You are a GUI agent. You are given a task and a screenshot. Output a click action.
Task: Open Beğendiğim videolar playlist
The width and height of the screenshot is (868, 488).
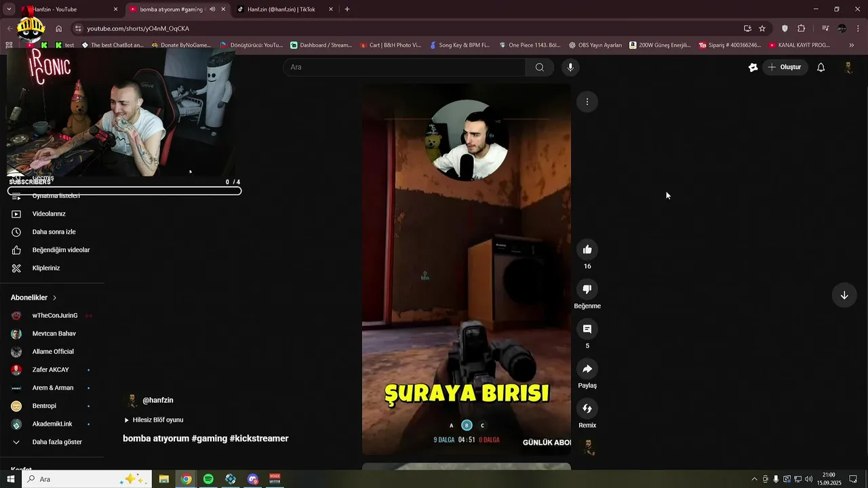click(60, 250)
